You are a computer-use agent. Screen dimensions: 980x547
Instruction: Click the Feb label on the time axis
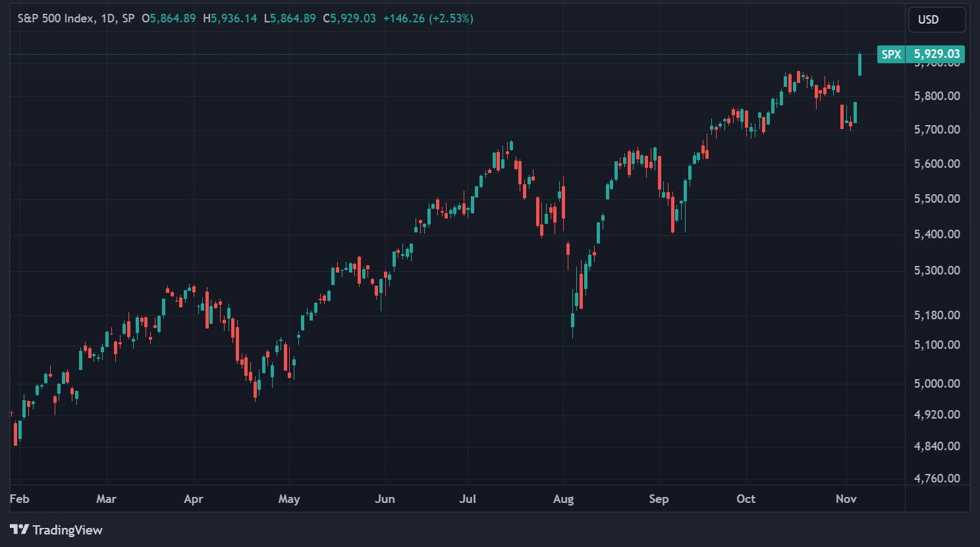click(x=19, y=499)
